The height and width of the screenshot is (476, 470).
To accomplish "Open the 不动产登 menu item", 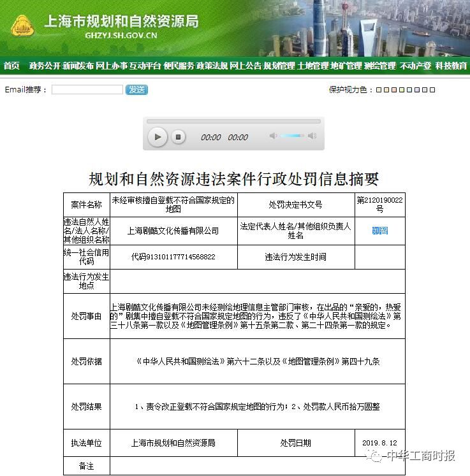I will coord(415,66).
